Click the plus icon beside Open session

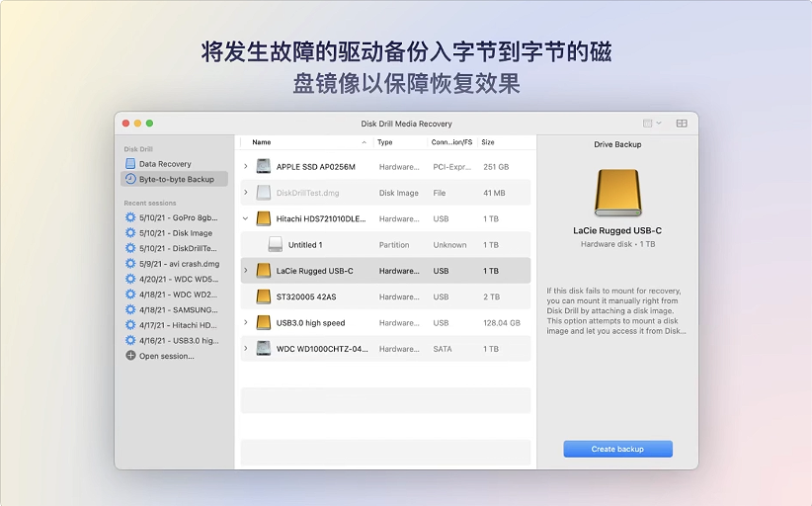point(130,356)
